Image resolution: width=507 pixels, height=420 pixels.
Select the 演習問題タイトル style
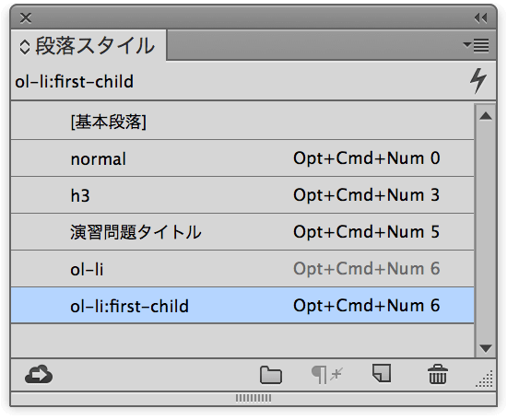tap(242, 232)
